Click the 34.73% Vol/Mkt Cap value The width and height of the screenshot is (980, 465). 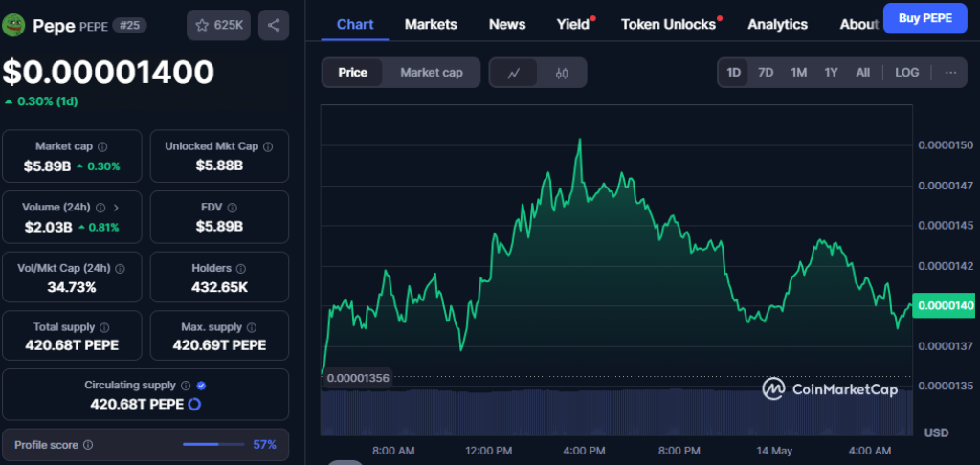72,287
